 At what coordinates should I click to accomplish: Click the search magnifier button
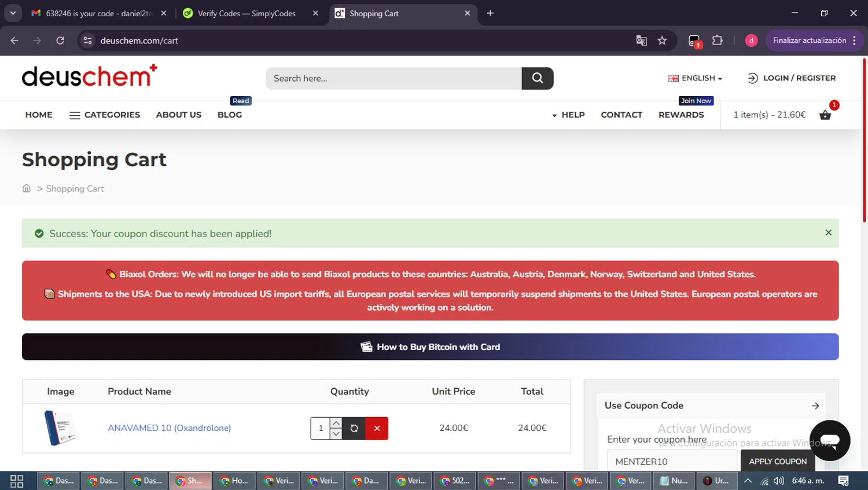537,78
